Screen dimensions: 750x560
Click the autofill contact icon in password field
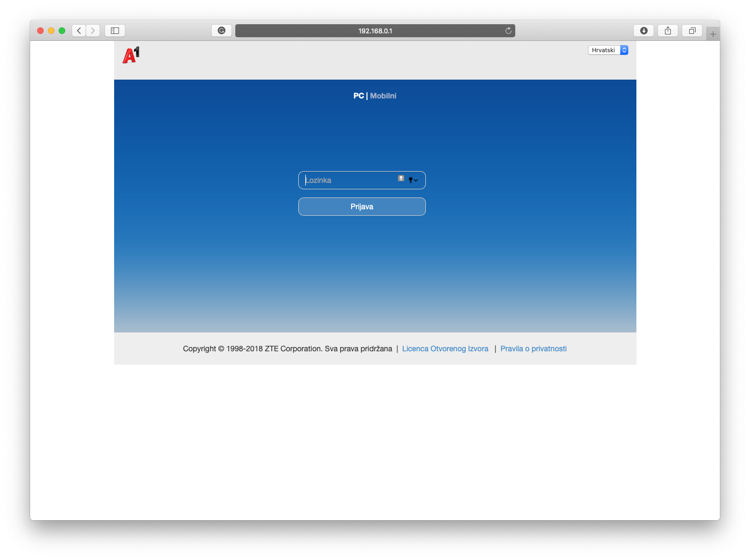[401, 178]
